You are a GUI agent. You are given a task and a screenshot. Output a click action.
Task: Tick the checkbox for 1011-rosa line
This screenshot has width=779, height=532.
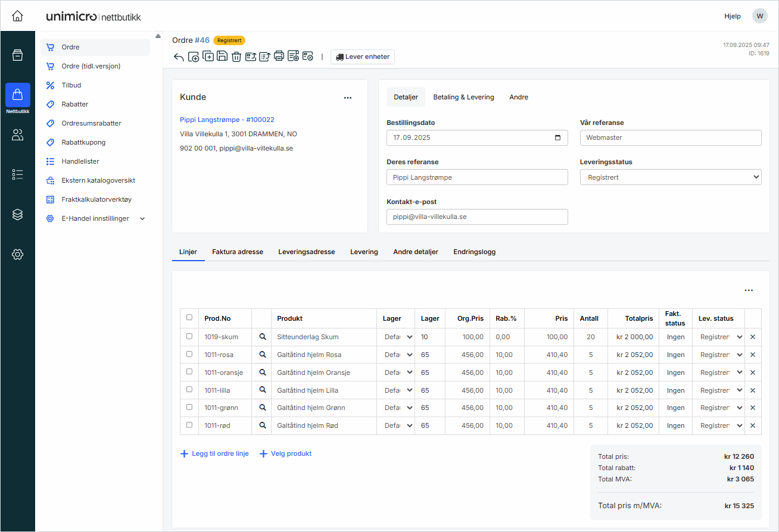coord(189,354)
